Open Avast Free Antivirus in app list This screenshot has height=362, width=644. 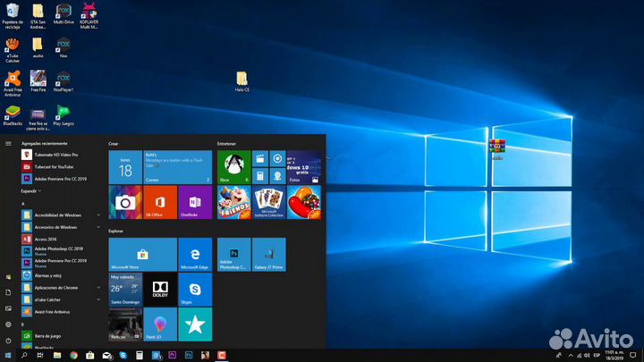point(61,312)
